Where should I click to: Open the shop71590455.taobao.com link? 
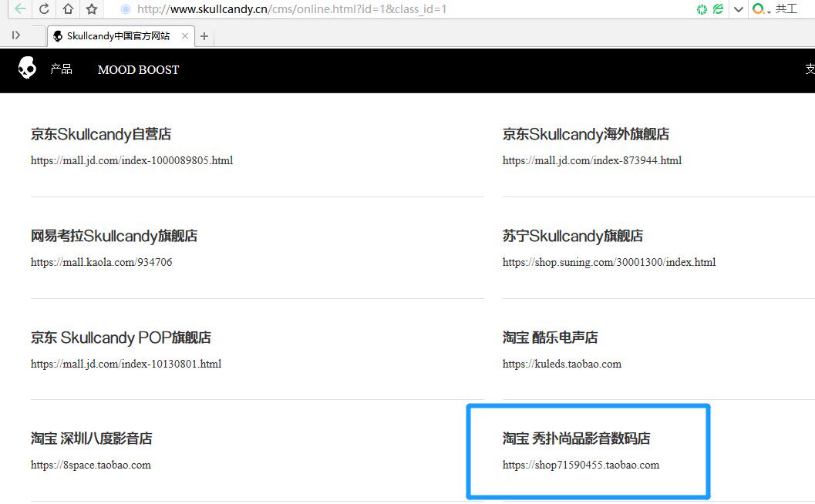[581, 465]
